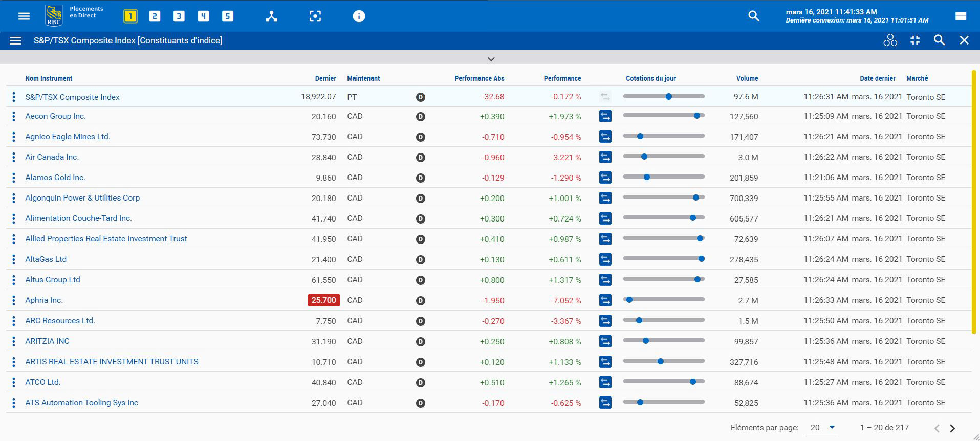Click the focus target icon in top bar

tap(315, 16)
